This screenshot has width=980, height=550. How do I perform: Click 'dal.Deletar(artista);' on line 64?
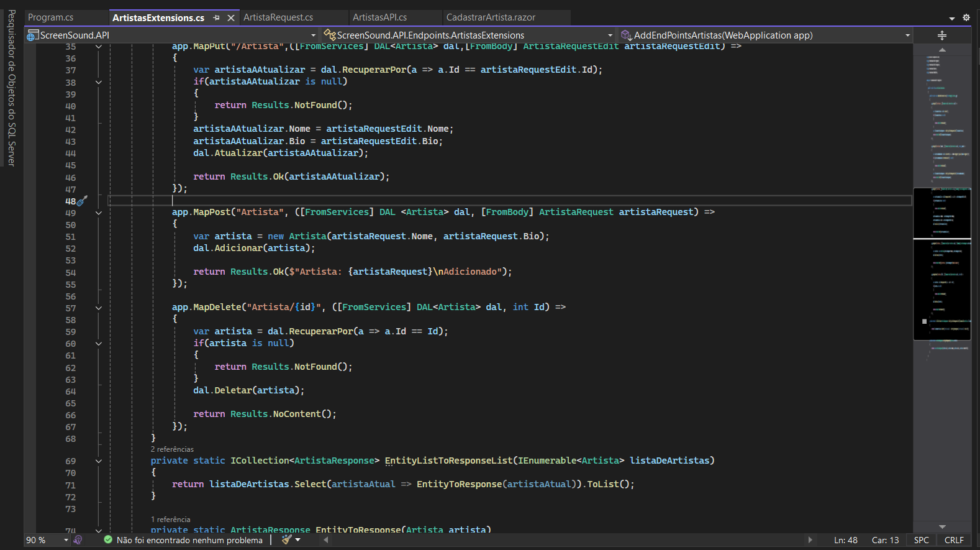point(248,390)
